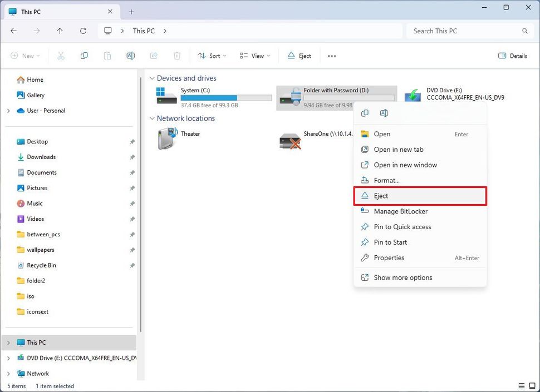Expand the Network item in the sidebar

pos(8,373)
